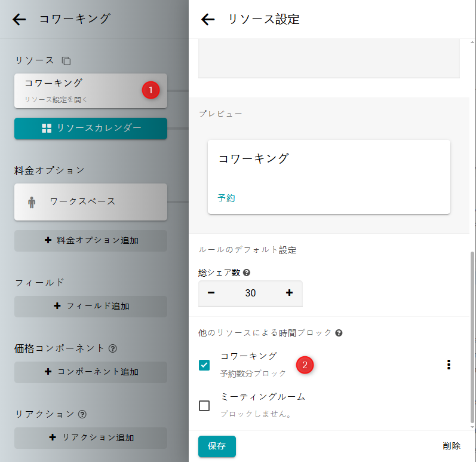The image size is (476, 462).
Task: Uncheck the コワーキング time block checkbox
Action: tap(204, 365)
